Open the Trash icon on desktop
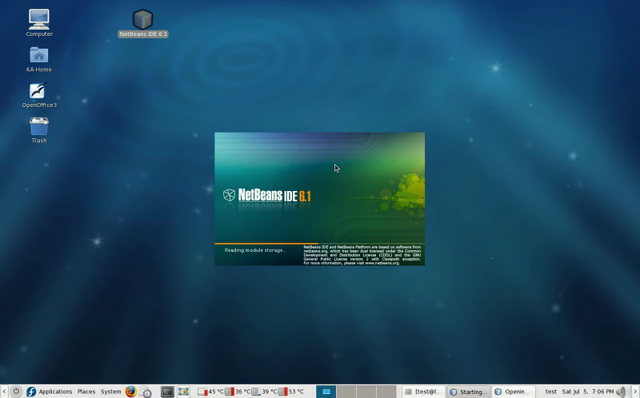640x398 pixels. [x=39, y=130]
